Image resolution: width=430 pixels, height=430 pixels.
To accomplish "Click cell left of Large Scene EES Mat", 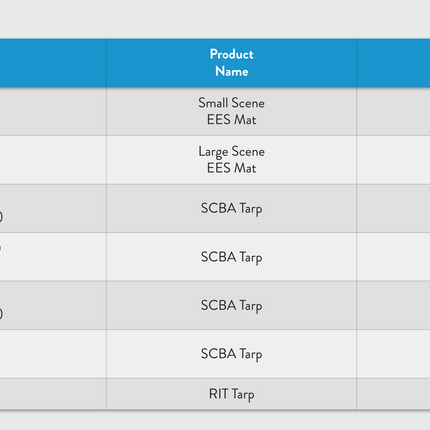I will click(x=53, y=160).
